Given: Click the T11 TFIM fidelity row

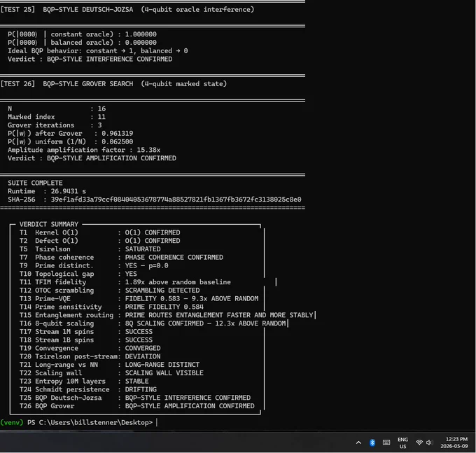Looking at the screenshot, I should (125, 282).
